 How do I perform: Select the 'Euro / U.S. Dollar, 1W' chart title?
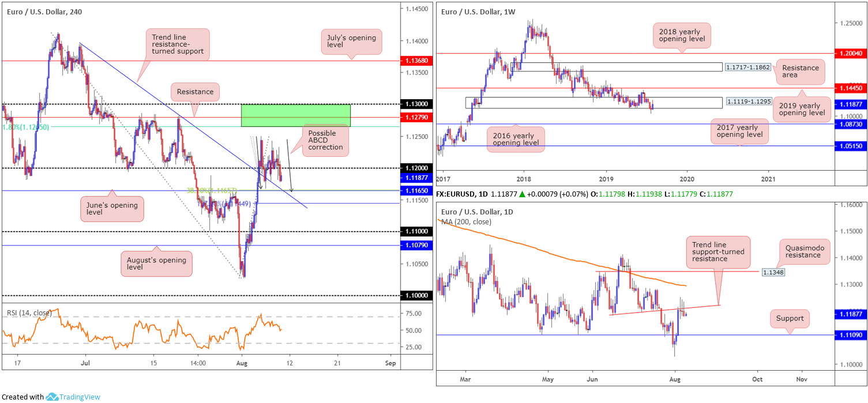click(x=478, y=12)
